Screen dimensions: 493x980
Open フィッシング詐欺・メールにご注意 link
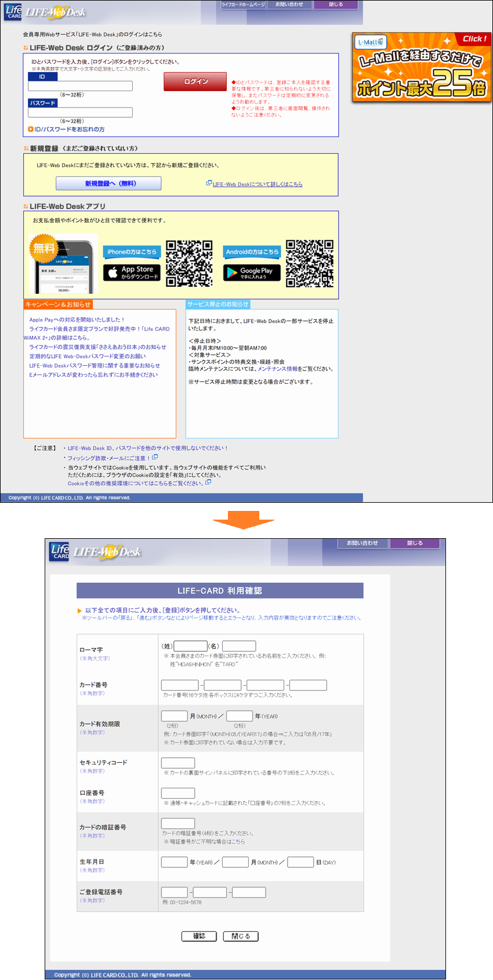(108, 458)
